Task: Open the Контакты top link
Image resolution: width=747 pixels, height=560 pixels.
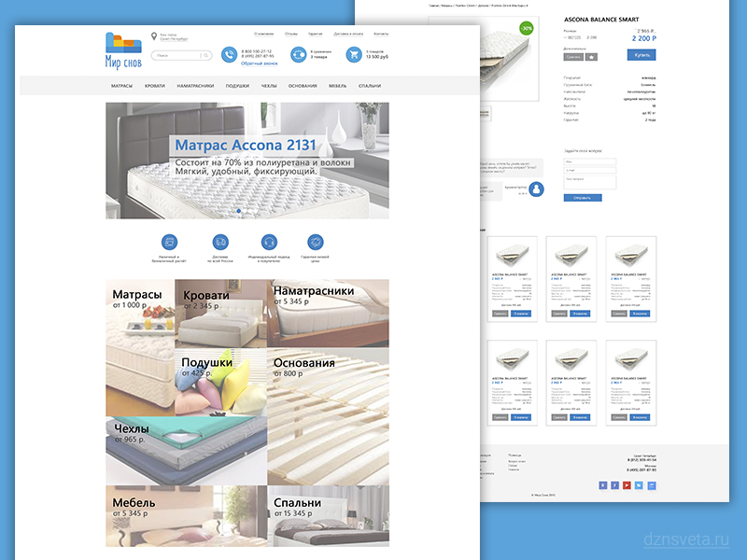Action: (381, 34)
